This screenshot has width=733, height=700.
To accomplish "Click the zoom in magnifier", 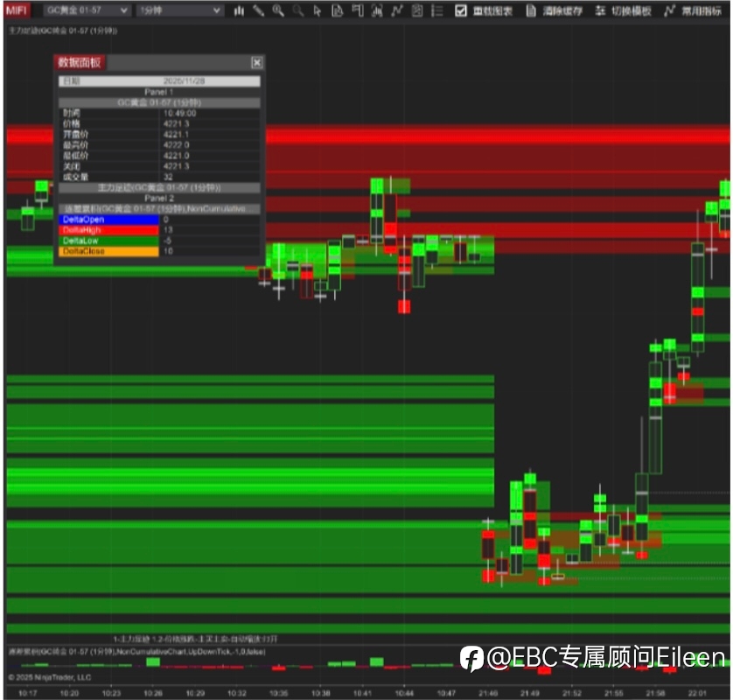I will pyautogui.click(x=278, y=10).
